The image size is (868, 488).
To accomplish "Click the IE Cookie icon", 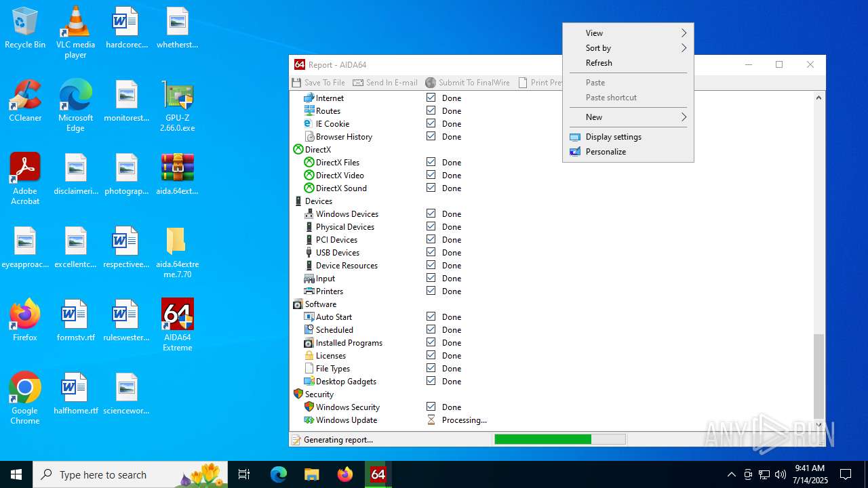I will pos(309,124).
